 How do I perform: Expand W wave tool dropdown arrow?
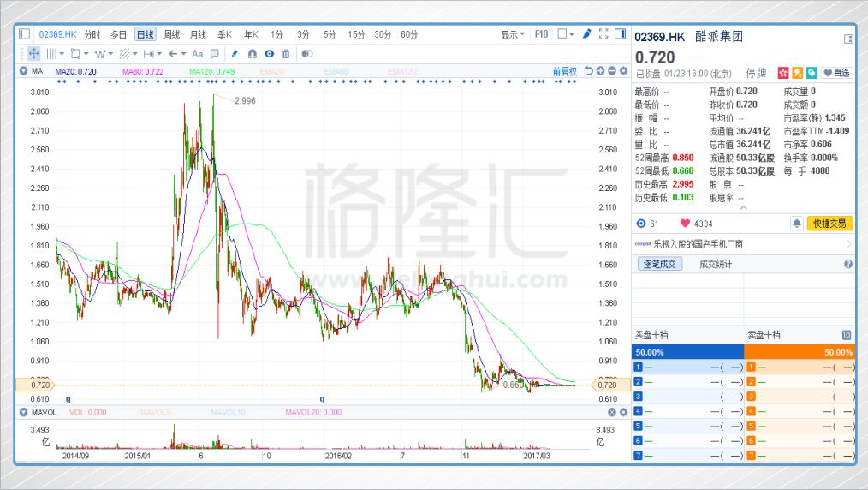pos(110,54)
